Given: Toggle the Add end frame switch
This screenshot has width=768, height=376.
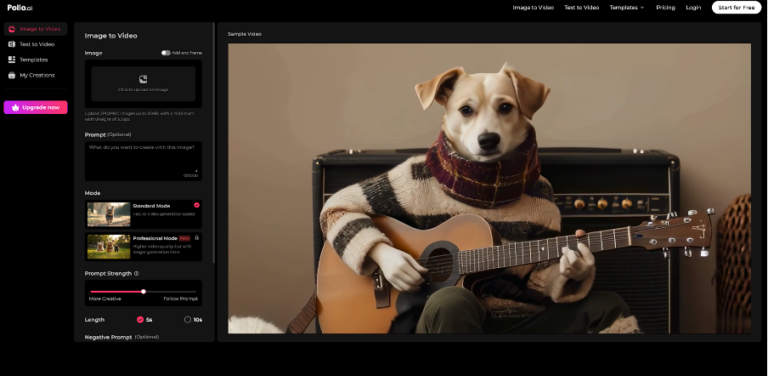Looking at the screenshot, I should click(166, 53).
